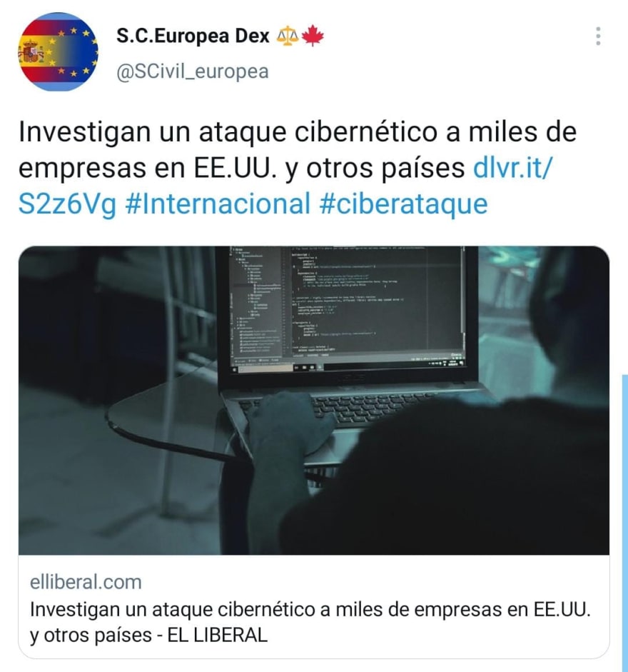
Task: Click the S2z6Vg part of the link
Action: click(67, 204)
